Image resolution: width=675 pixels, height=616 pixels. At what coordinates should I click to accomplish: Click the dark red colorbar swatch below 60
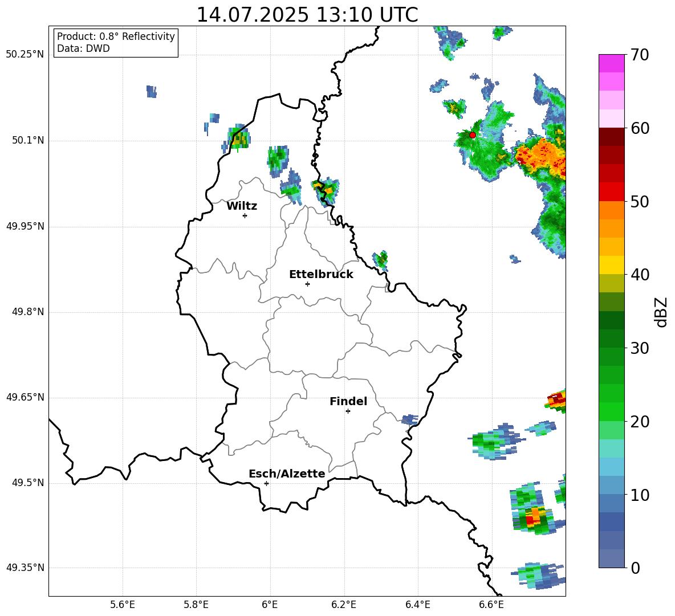pos(611,136)
